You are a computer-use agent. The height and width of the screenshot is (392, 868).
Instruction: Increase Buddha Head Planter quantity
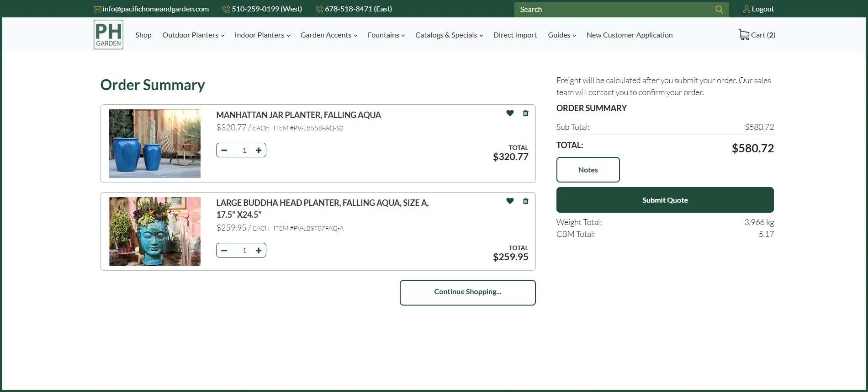click(x=259, y=250)
